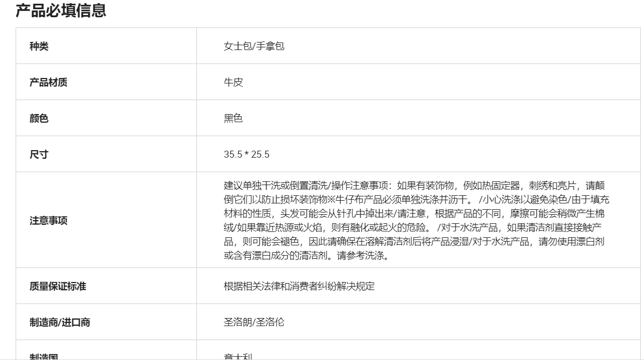
Task: Click the 产品必填信息 section heading
Action: coord(61,11)
